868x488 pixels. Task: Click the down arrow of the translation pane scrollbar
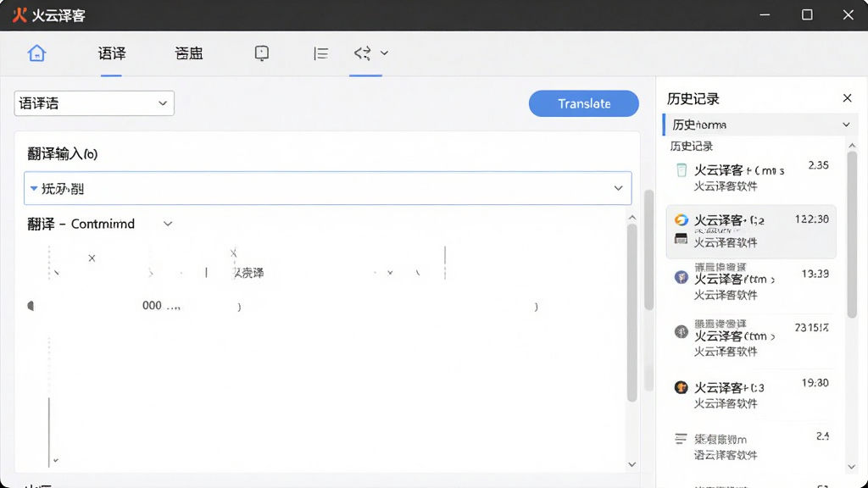point(632,465)
